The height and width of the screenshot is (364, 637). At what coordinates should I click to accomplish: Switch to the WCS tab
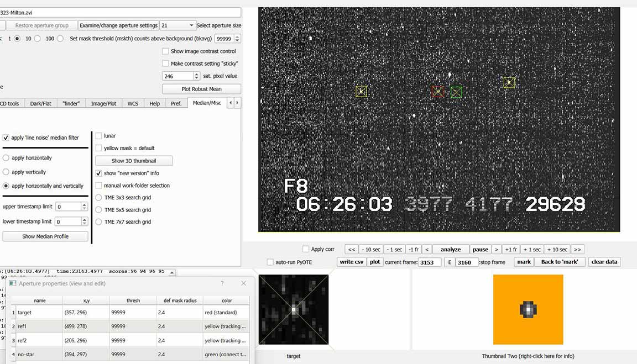click(133, 103)
